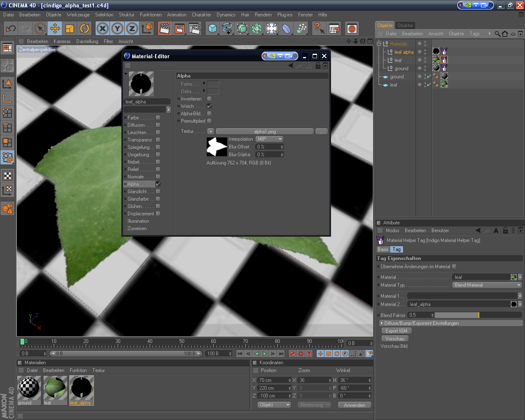Select the Rotate tool
Image resolution: width=525 pixels, height=420 pixels.
[x=84, y=29]
